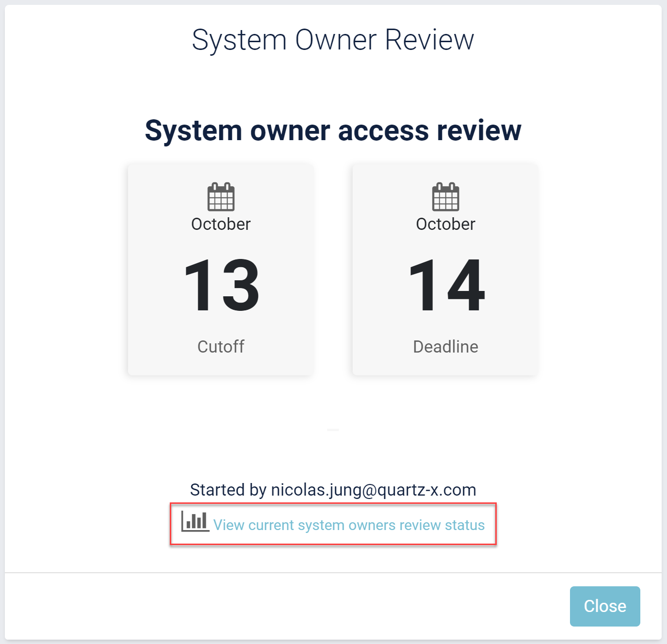The width and height of the screenshot is (667, 644).
Task: Click the divider line above the Close button
Action: [333, 573]
